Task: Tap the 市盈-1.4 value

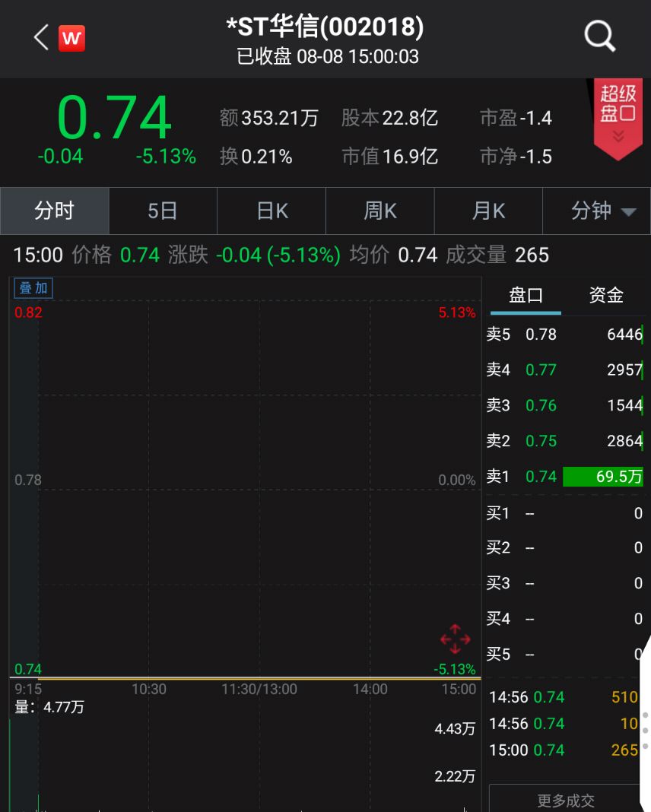Action: tap(516, 118)
